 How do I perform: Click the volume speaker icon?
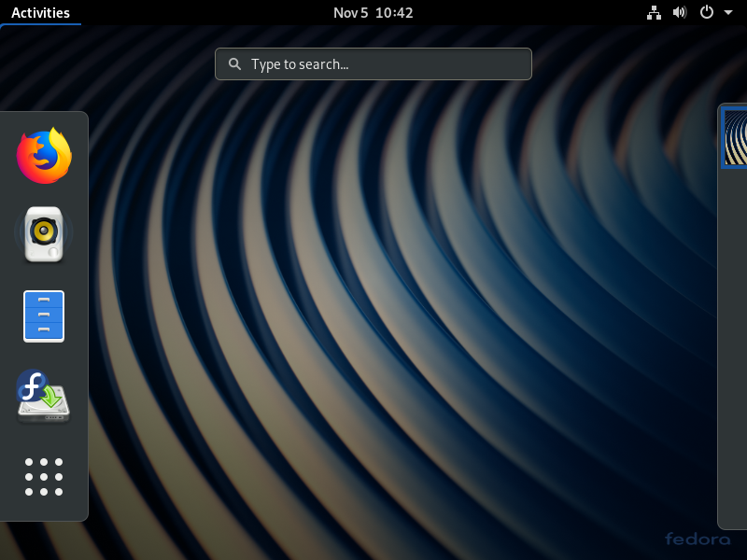[680, 12]
